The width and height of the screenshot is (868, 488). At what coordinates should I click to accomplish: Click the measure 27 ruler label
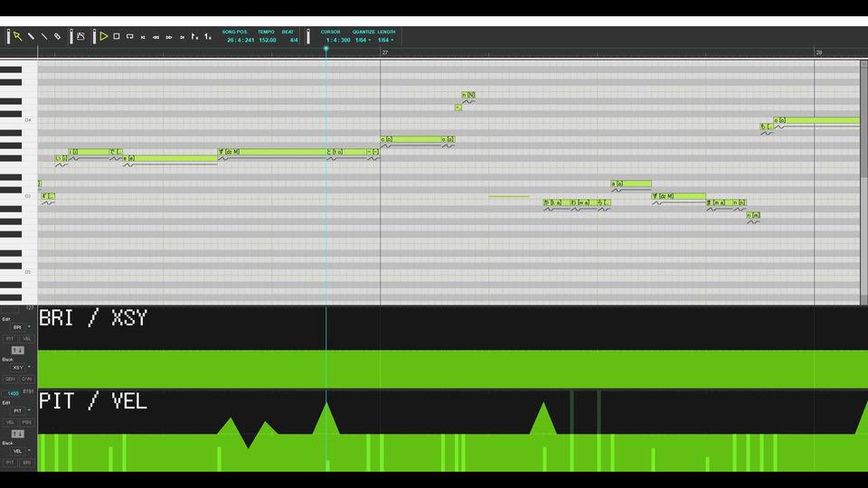[x=385, y=52]
